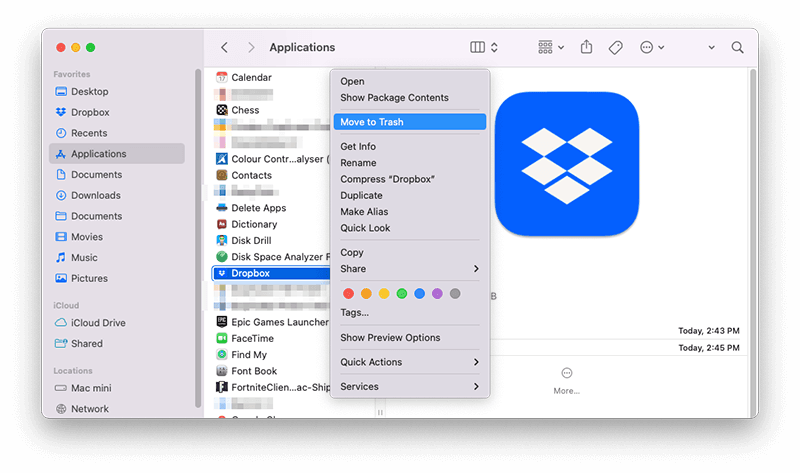Viewport: 800px width, 473px height.
Task: Go forward with the right chevron button
Action: 251,47
